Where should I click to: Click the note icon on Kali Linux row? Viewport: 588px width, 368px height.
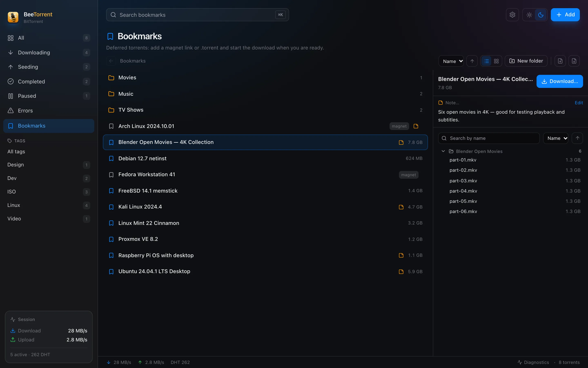[x=401, y=207]
